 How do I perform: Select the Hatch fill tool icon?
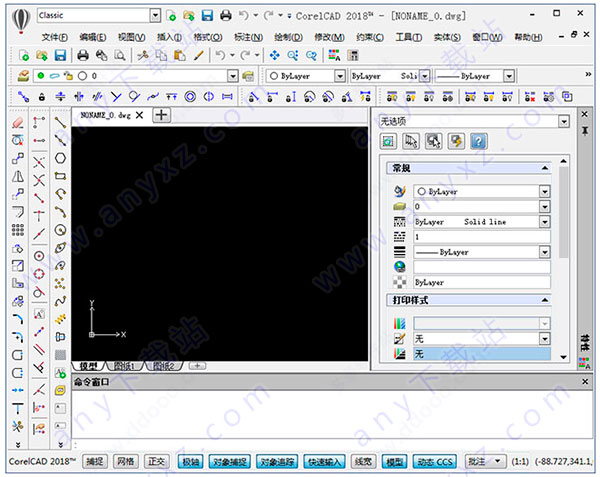60,355
